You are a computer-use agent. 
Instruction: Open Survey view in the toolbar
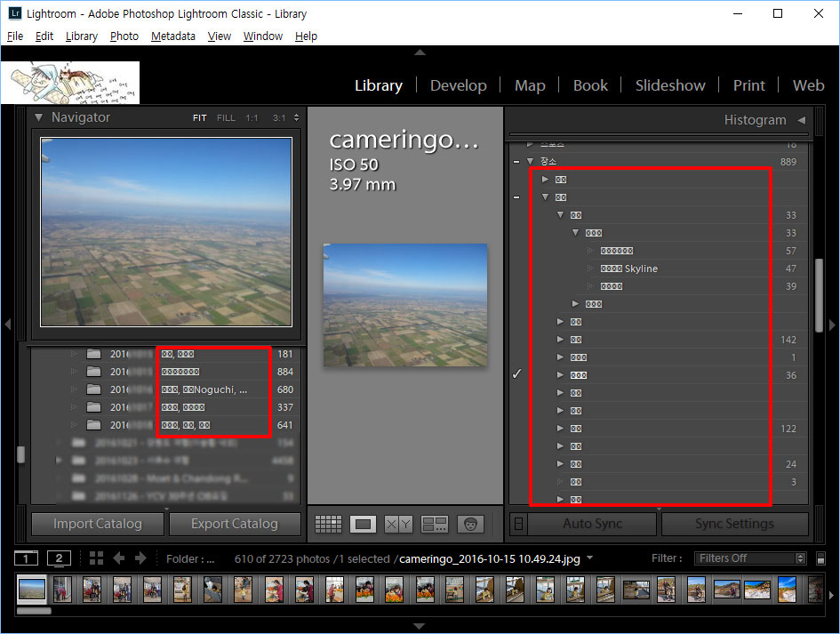tap(435, 524)
